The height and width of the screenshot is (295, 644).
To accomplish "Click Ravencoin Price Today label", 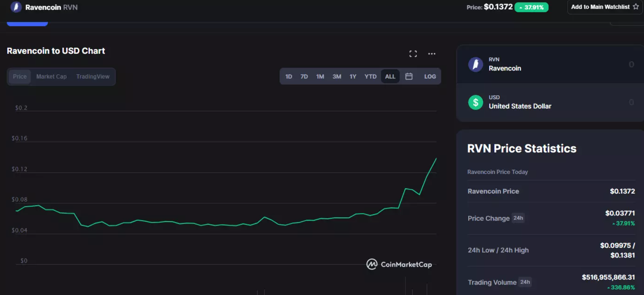I will point(497,172).
